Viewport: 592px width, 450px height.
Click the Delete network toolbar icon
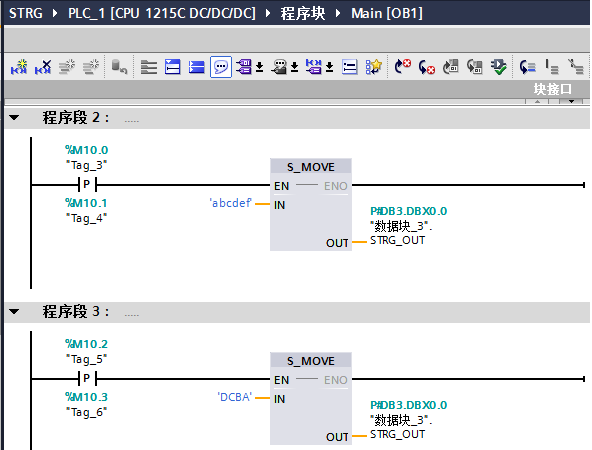click(43, 67)
